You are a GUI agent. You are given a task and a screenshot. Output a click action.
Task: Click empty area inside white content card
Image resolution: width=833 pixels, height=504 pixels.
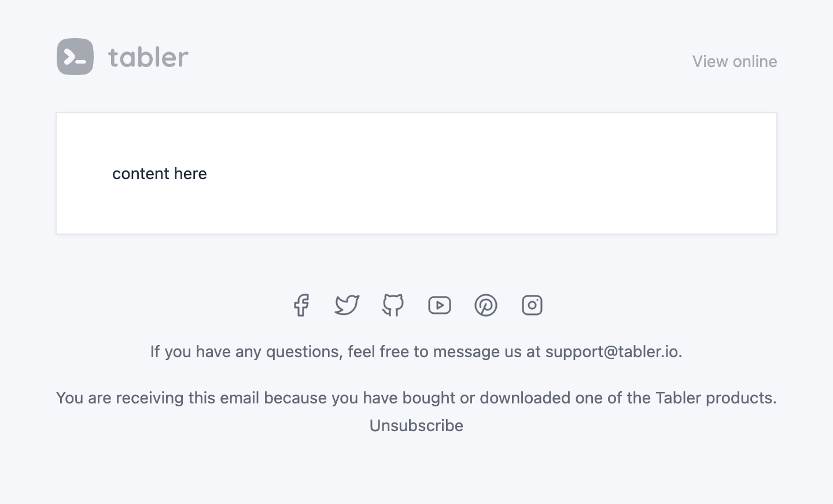coord(492,173)
